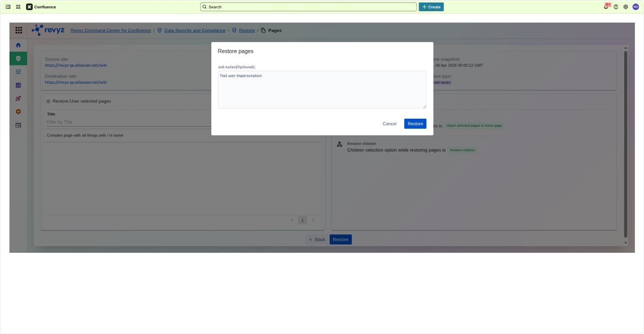Click the Confluence Create button
The height and width of the screenshot is (334, 644).
(431, 7)
